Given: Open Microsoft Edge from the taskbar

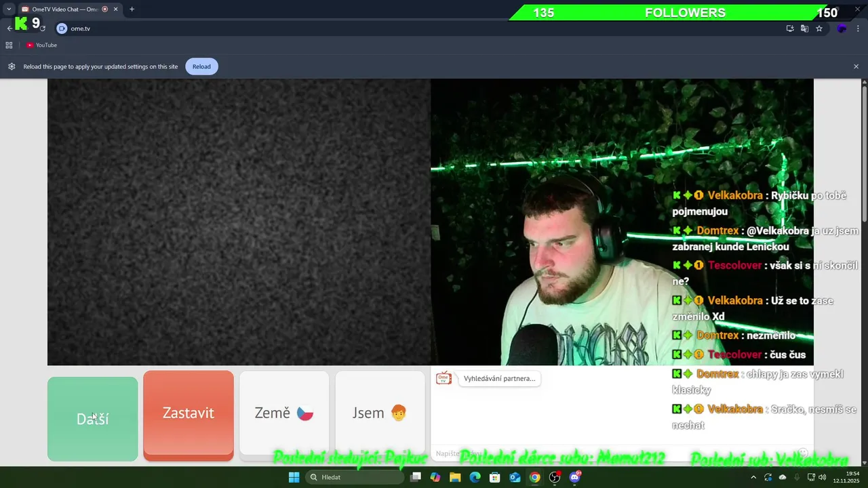Looking at the screenshot, I should point(475,477).
